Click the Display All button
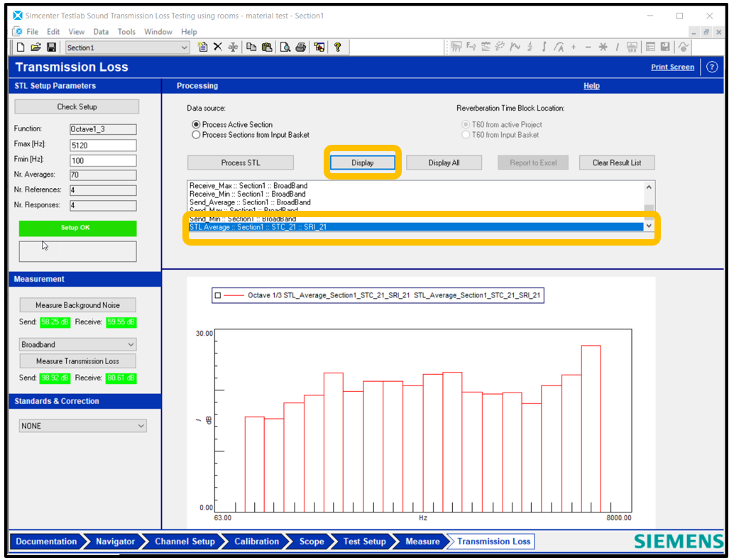 444,163
